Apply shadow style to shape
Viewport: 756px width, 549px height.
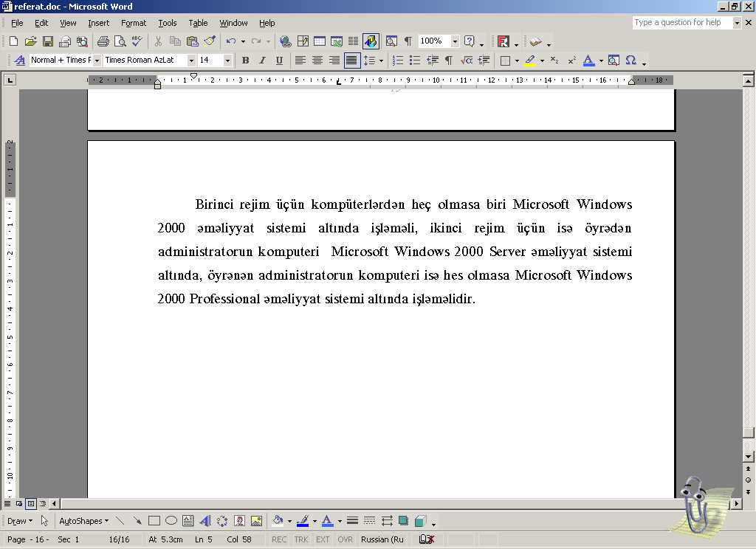tap(403, 521)
